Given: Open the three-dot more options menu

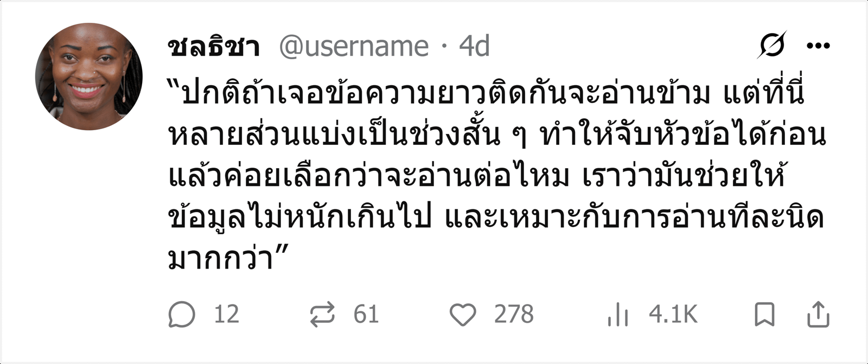Looking at the screenshot, I should point(818,46).
